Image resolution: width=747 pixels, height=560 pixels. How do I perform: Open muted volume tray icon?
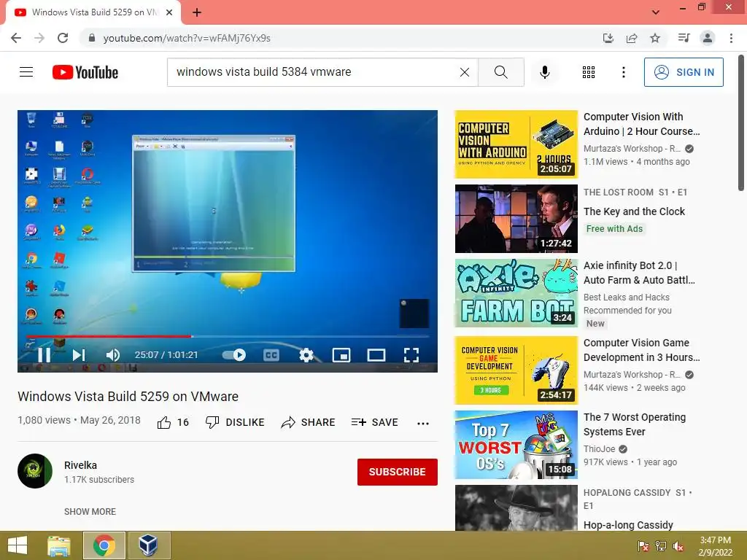pos(678,546)
